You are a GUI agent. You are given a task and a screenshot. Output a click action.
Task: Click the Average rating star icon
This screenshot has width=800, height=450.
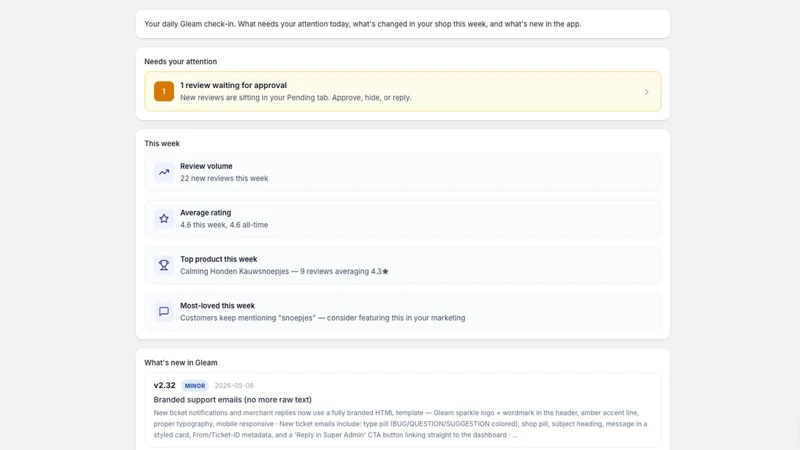pos(164,219)
